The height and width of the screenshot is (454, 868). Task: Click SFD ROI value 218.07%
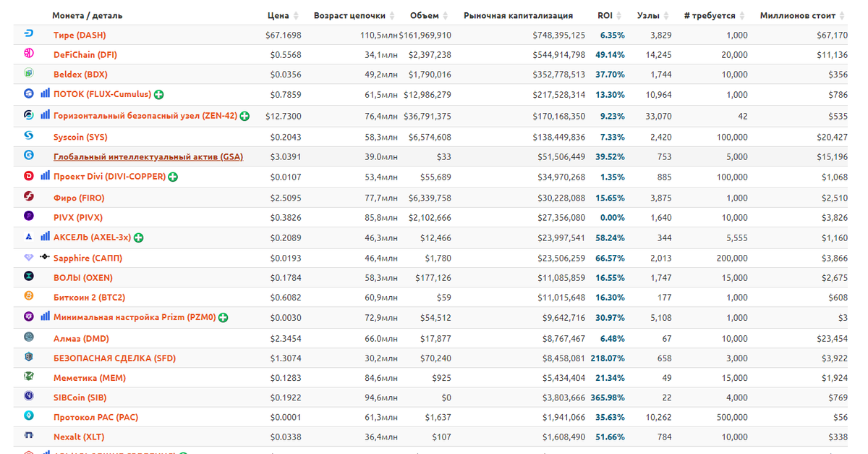(x=608, y=358)
